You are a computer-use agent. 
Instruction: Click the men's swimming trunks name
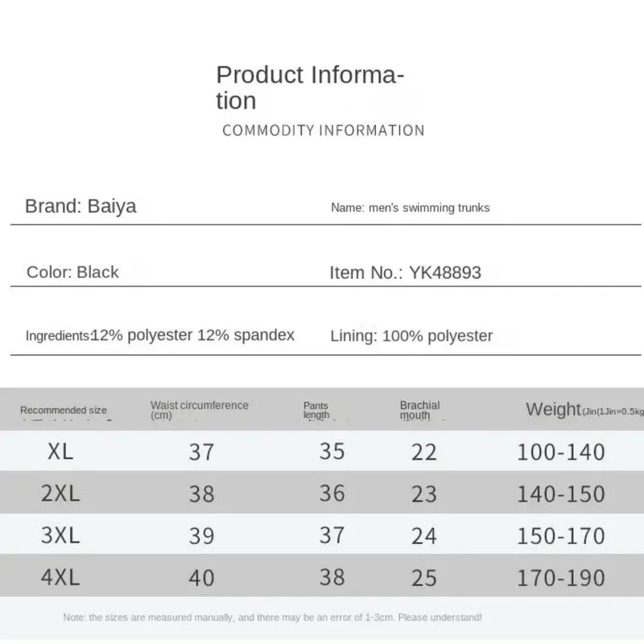tap(410, 208)
